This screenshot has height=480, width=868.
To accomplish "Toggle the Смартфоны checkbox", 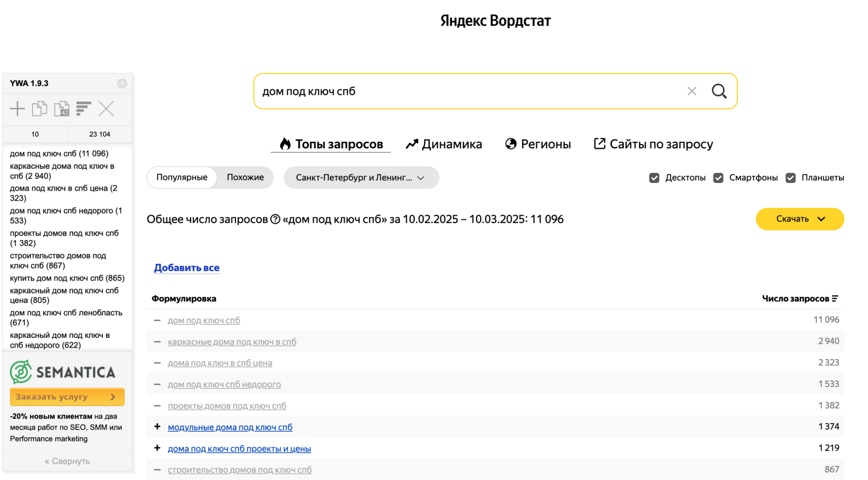I will (x=718, y=178).
